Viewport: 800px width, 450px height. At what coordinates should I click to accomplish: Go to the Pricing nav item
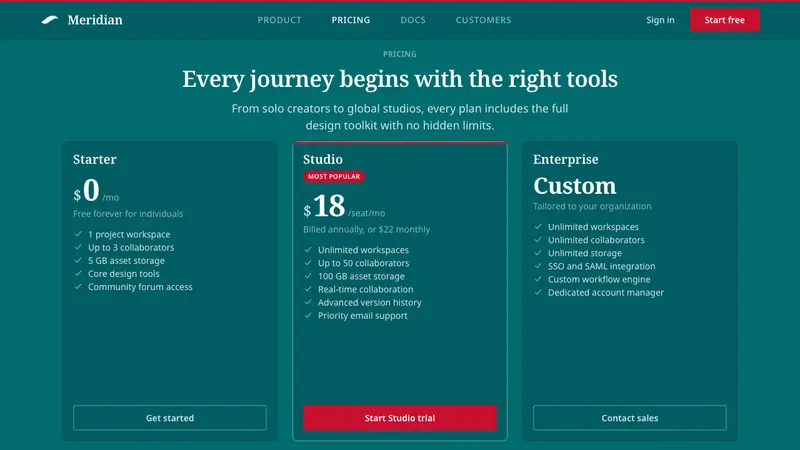(351, 20)
